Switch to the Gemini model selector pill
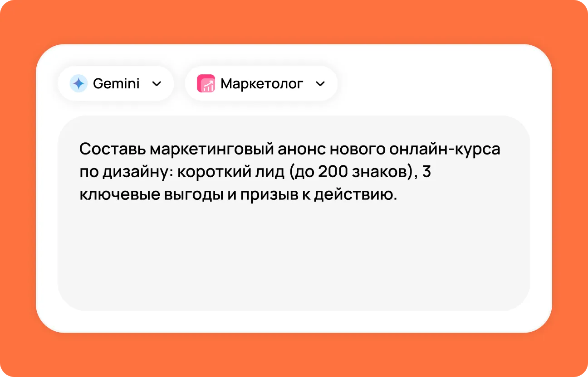Screen dimensions: 588x377 pos(116,83)
